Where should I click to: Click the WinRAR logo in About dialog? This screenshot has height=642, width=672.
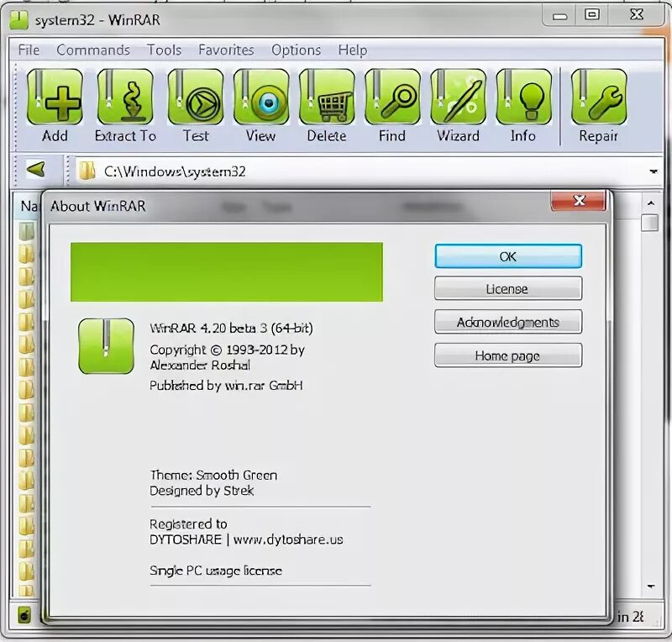click(x=107, y=345)
